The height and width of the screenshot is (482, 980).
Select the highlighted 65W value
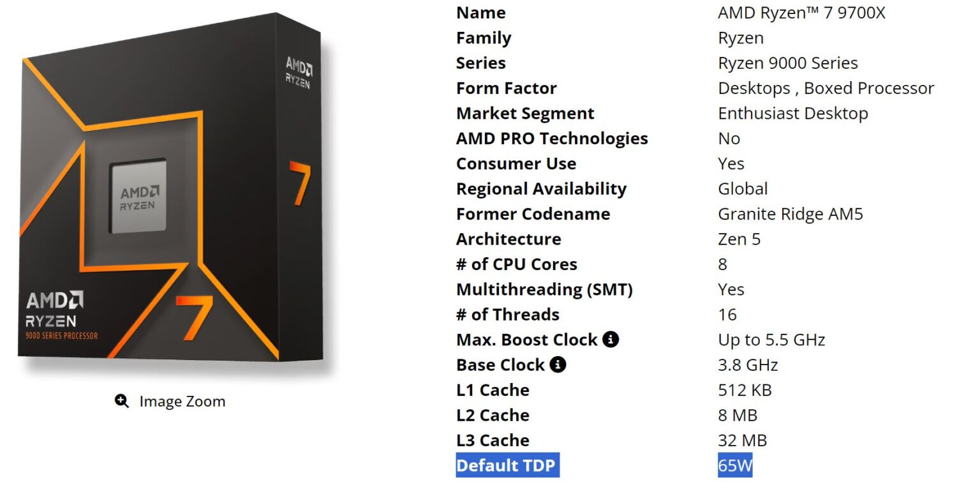pyautogui.click(x=735, y=465)
